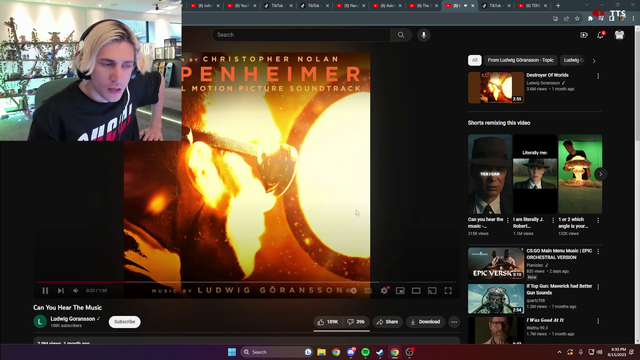Screen dimensions: 640x360
Task: Open a new Chrome tab
Action: (558, 6)
